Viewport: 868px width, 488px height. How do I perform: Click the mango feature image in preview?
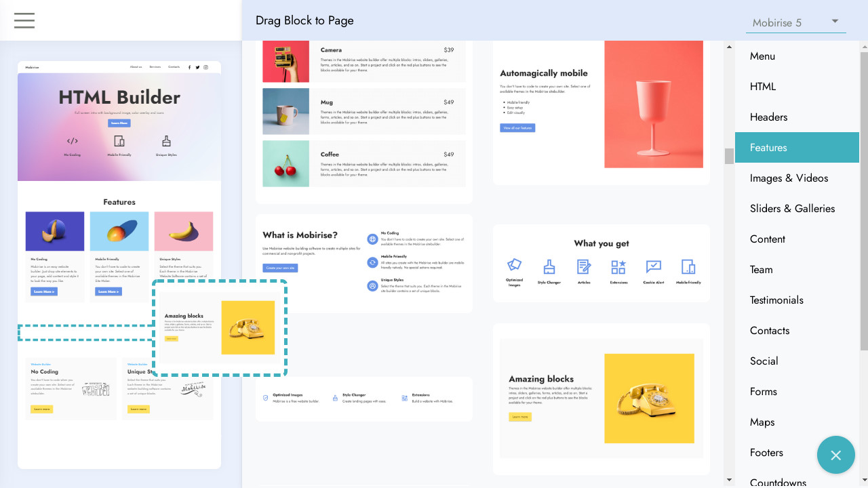[x=119, y=231]
